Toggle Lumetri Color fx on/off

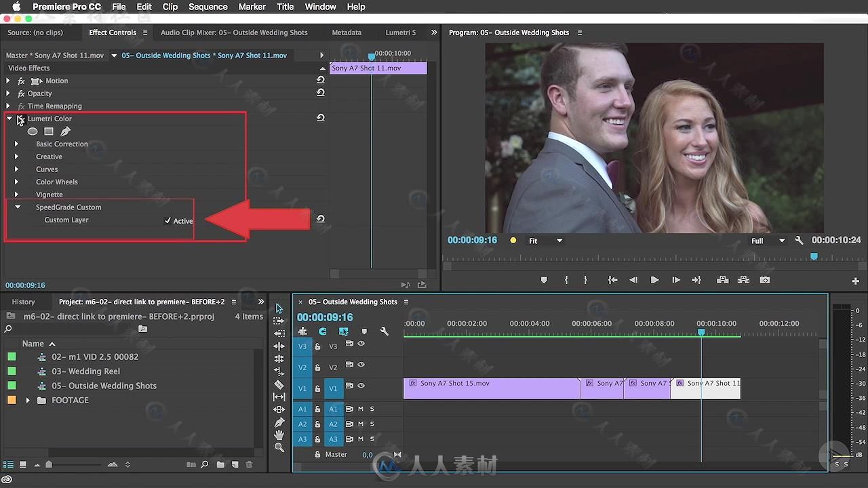[21, 119]
